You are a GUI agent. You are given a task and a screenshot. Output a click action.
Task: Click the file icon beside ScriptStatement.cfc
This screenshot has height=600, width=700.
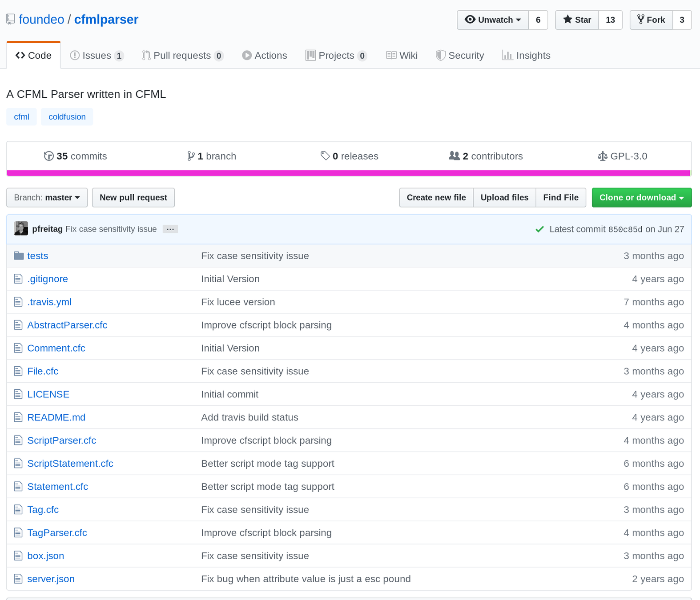click(18, 464)
